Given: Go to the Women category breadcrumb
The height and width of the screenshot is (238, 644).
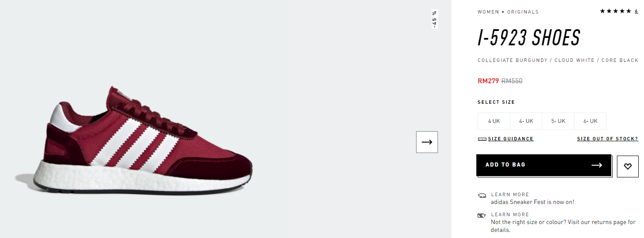Looking at the screenshot, I should (488, 12).
